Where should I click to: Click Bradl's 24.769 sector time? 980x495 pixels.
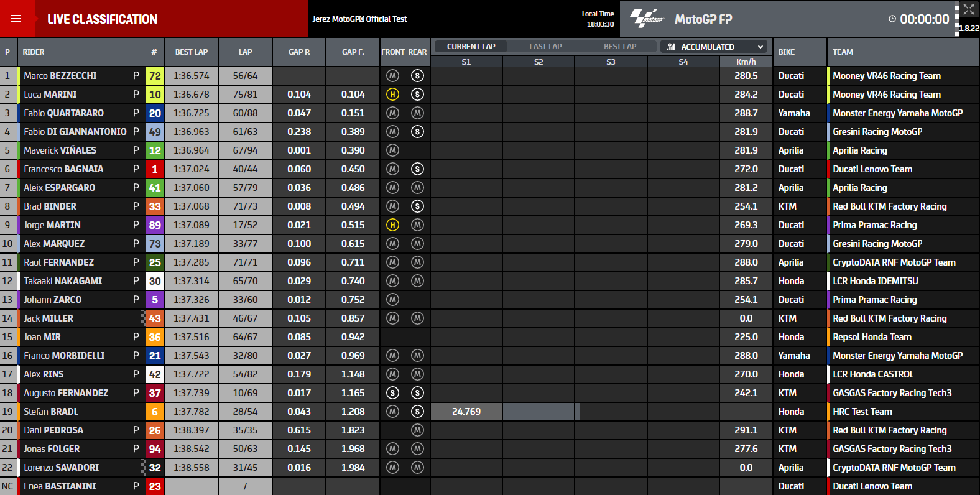click(466, 412)
